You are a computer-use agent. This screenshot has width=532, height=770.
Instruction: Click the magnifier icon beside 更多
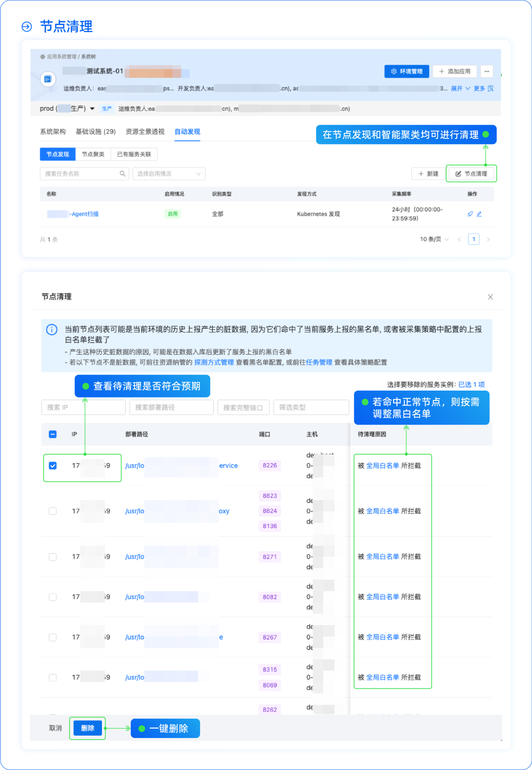[490, 89]
